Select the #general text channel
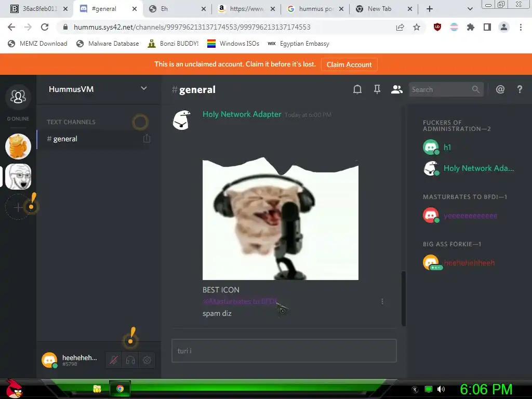This screenshot has width=532, height=399. (x=95, y=139)
